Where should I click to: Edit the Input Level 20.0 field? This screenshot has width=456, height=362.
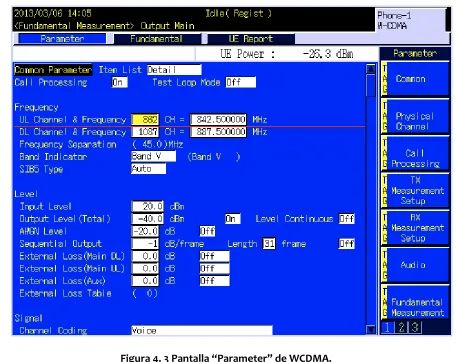click(x=148, y=206)
